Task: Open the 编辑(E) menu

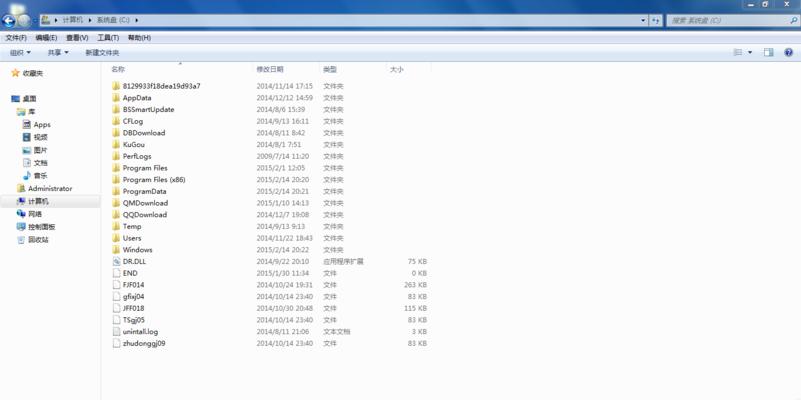Action: pyautogui.click(x=46, y=38)
